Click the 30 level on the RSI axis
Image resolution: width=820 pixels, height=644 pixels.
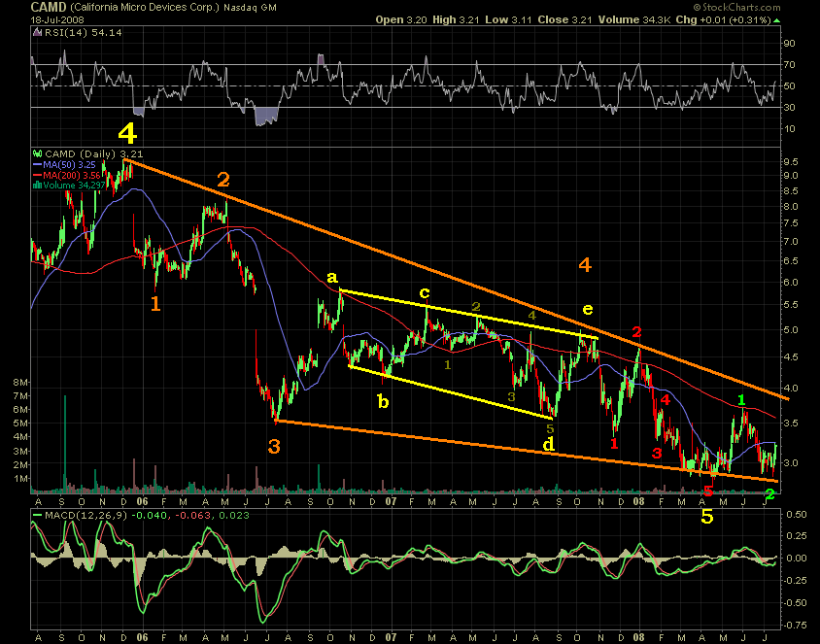pos(789,108)
